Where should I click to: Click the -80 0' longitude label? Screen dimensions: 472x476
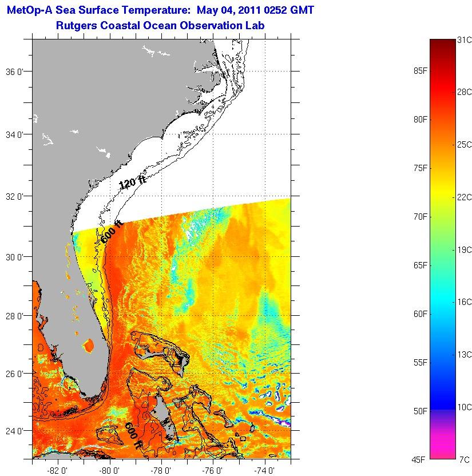point(109,470)
